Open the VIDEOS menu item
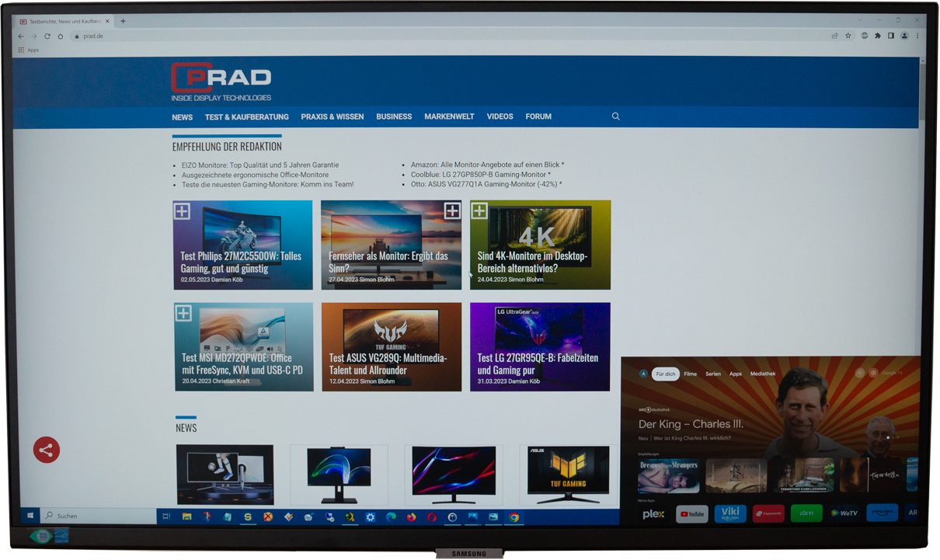 pyautogui.click(x=500, y=117)
